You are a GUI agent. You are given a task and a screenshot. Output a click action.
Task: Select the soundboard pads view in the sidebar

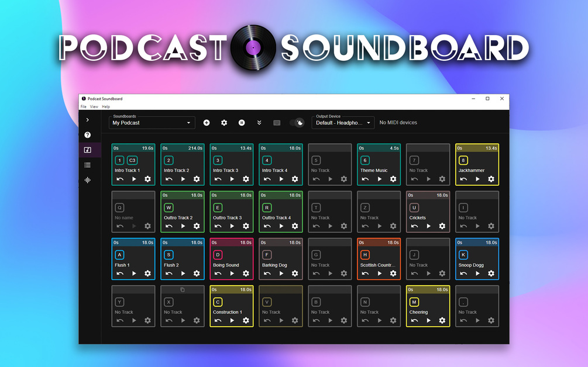coord(87,150)
